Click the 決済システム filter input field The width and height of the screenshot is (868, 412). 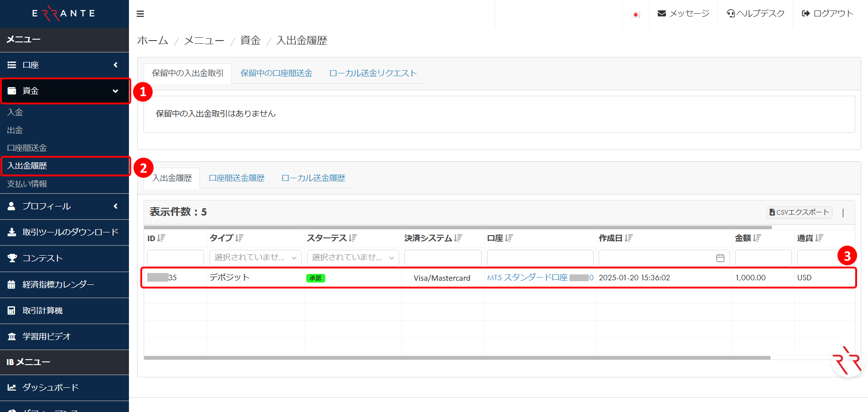coord(442,258)
